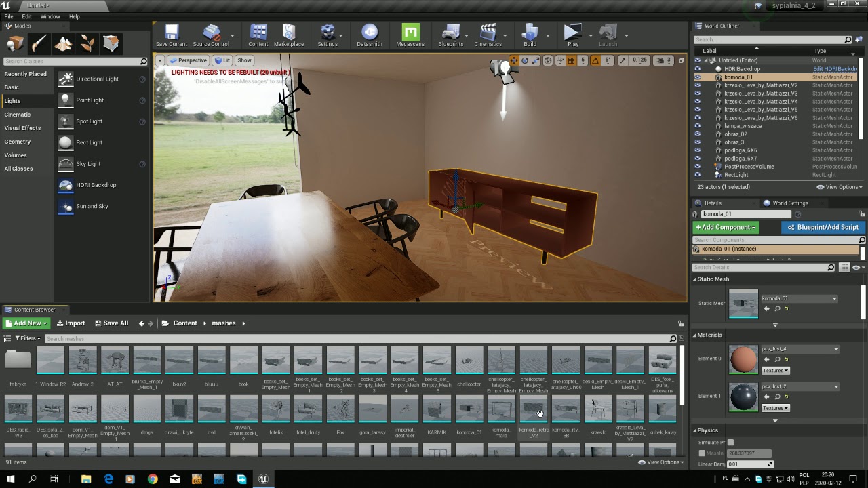Viewport: 868px width, 488px height.
Task: Toggle visibility eye for komoda_01 actor
Action: [698, 77]
